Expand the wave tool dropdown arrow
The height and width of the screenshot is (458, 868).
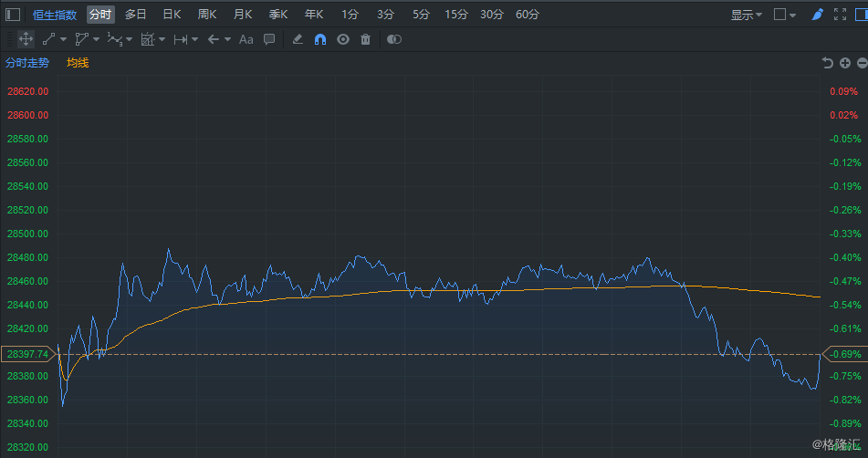coord(129,39)
